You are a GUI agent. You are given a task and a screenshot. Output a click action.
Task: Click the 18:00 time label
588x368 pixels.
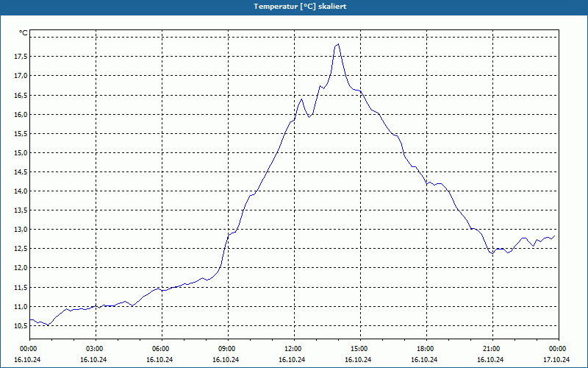point(426,349)
